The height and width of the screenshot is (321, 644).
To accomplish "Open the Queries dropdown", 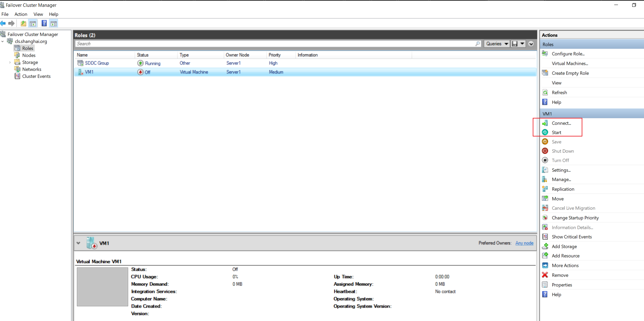I will tap(497, 44).
